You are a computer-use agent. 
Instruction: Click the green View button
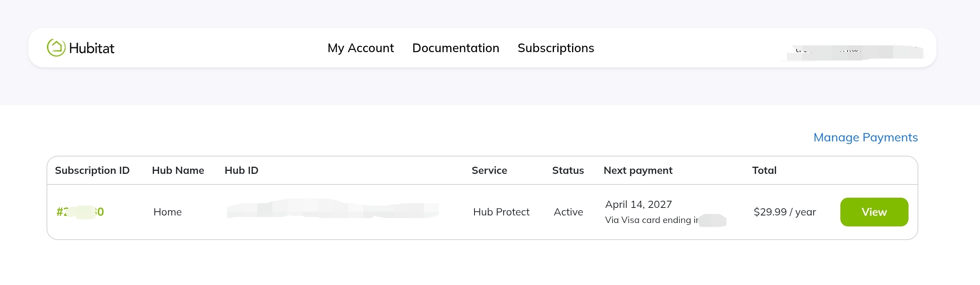pyautogui.click(x=874, y=212)
